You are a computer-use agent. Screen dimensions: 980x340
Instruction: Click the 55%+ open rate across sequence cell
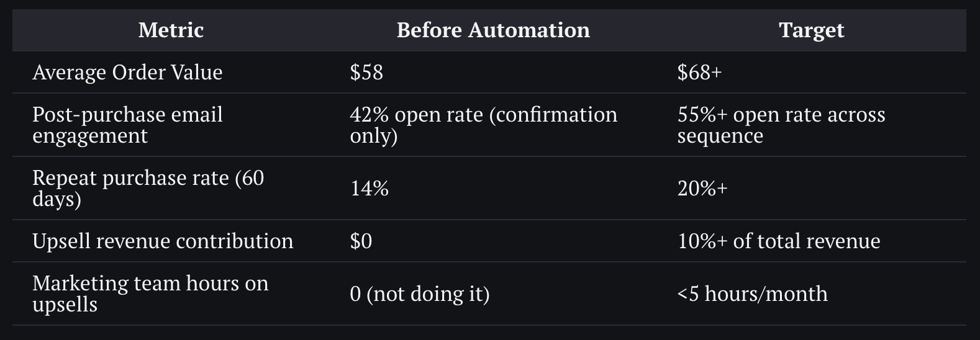781,125
